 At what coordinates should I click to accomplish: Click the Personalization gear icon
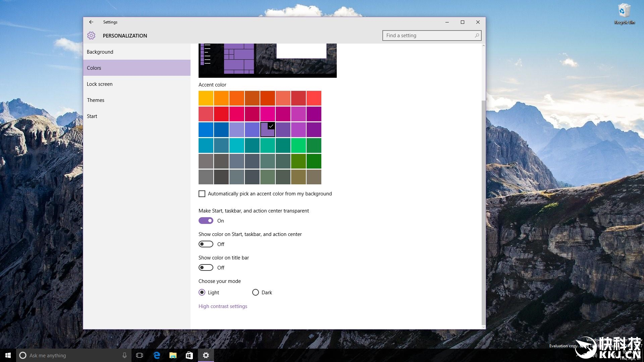coord(91,36)
